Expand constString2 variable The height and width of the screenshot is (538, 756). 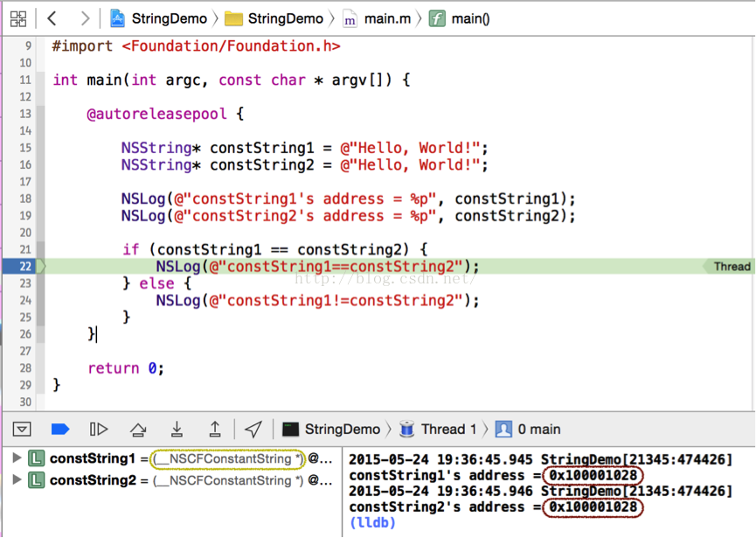coord(17,479)
